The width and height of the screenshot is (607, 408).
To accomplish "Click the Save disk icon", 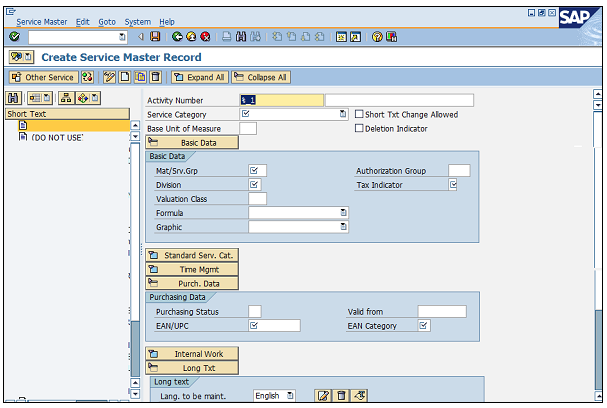I will (x=155, y=37).
